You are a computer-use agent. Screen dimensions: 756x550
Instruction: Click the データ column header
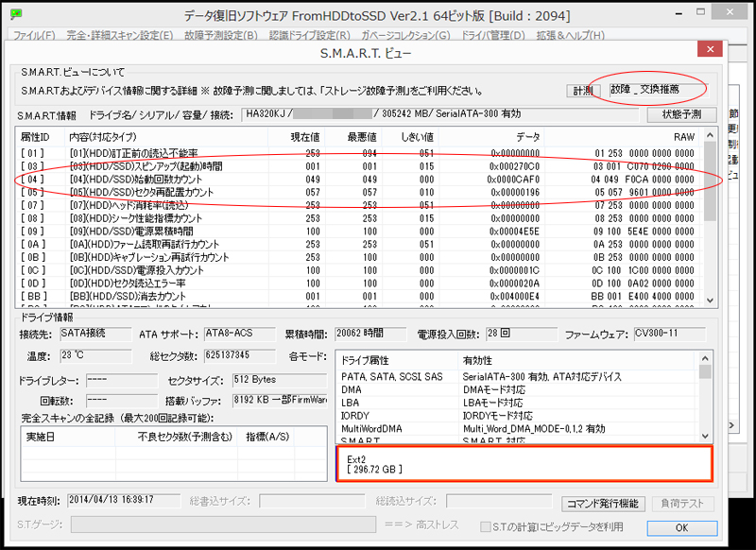(x=491, y=137)
